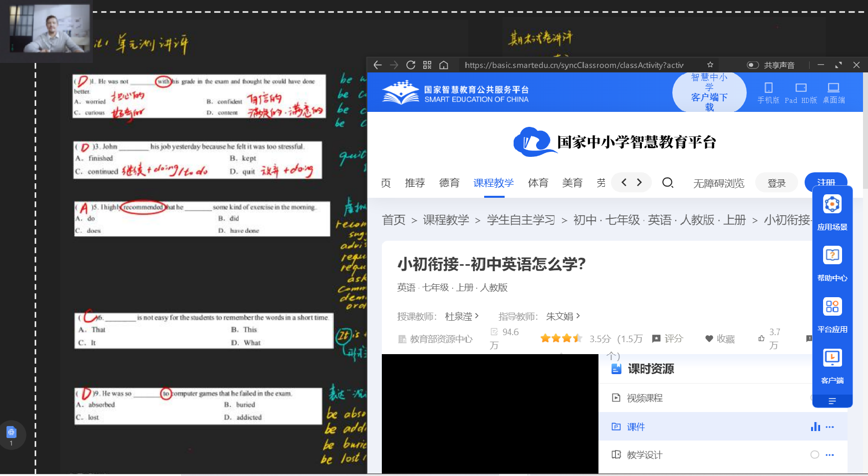Click 智慧中小学客户端下载 button
868x476 pixels.
pos(709,92)
